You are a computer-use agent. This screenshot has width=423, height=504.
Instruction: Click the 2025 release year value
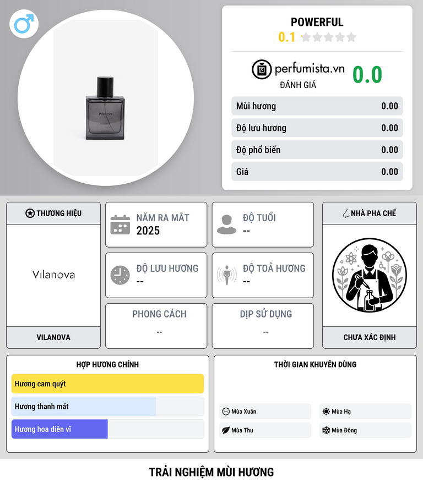pos(148,231)
